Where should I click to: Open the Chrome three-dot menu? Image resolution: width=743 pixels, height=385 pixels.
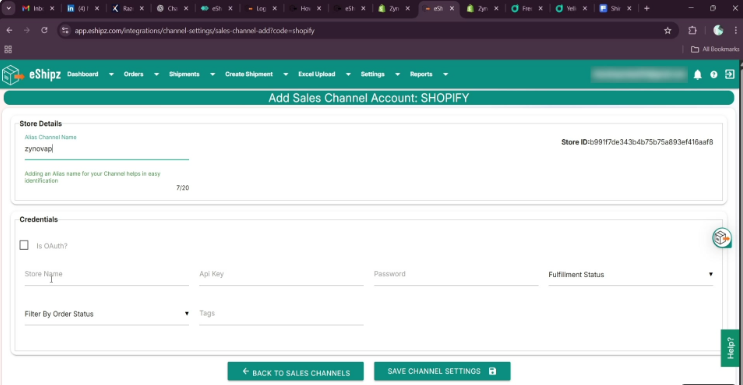pyautogui.click(x=735, y=30)
